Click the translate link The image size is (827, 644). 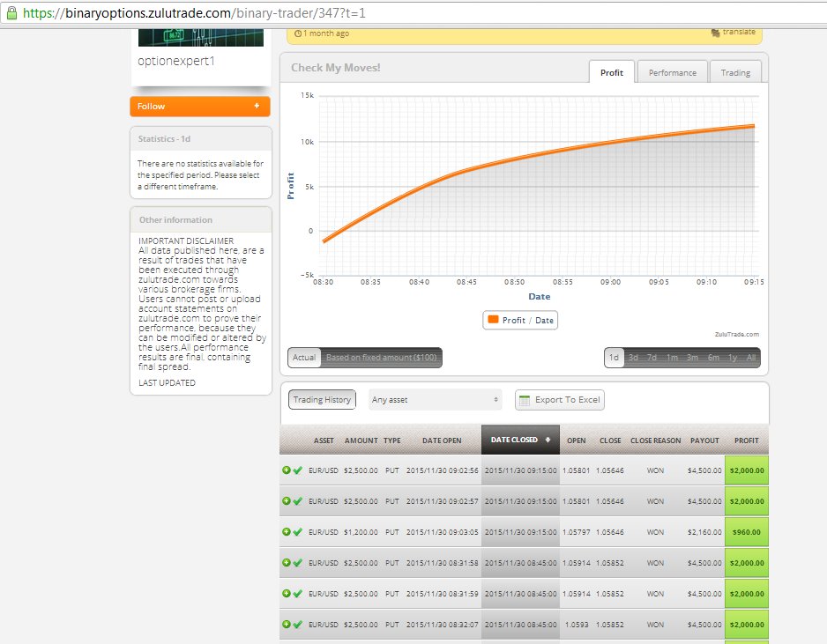pyautogui.click(x=739, y=32)
